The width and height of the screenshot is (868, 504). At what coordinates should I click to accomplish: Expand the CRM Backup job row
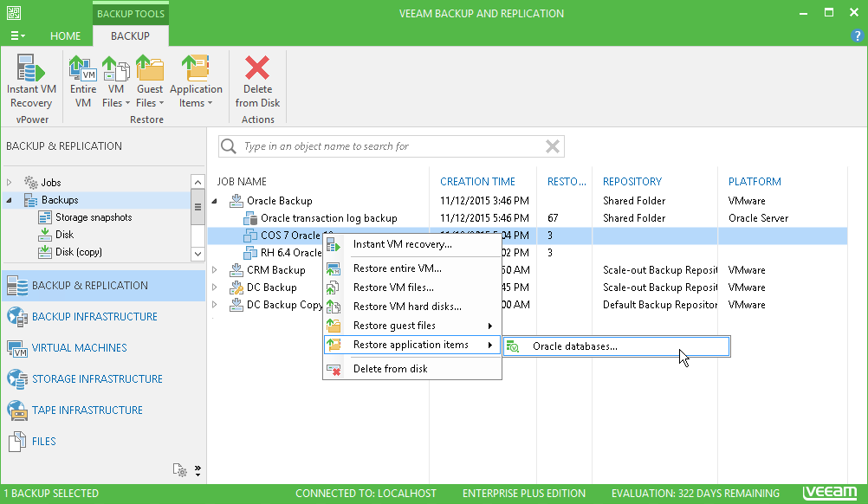[215, 270]
